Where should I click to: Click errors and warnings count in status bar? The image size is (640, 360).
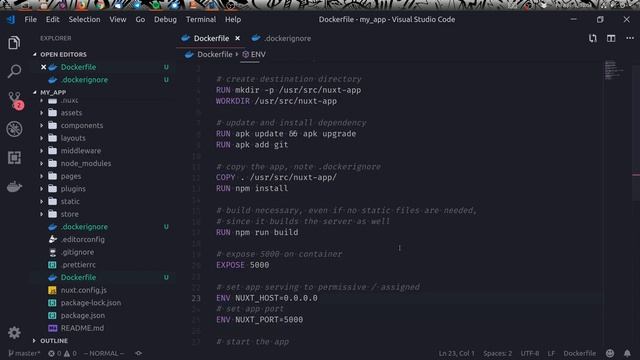coord(62,353)
